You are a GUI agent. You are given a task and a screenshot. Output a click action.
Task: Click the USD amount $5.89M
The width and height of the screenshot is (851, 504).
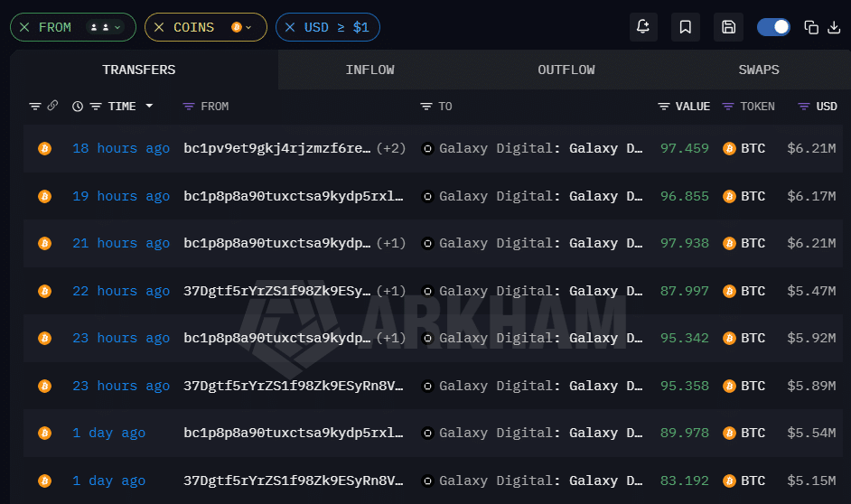point(811,387)
